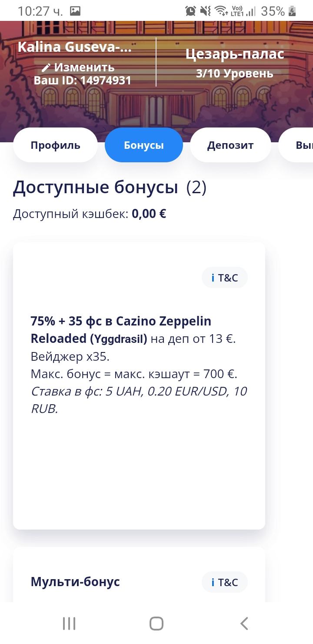
Task: Tap the pencil edit icon beside Изменить
Action: (x=47, y=67)
